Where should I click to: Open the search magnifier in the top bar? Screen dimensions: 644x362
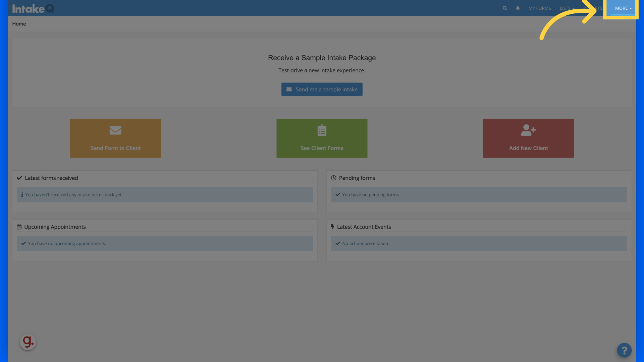coord(504,8)
